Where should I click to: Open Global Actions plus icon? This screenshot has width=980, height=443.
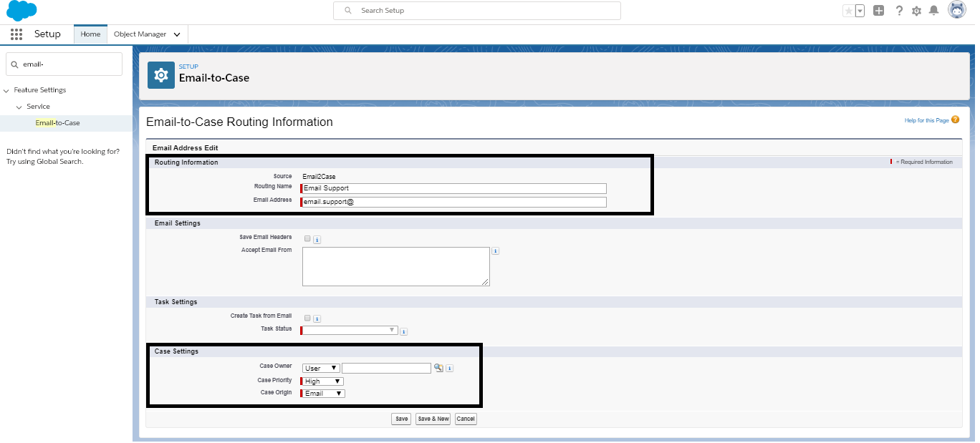tap(879, 11)
